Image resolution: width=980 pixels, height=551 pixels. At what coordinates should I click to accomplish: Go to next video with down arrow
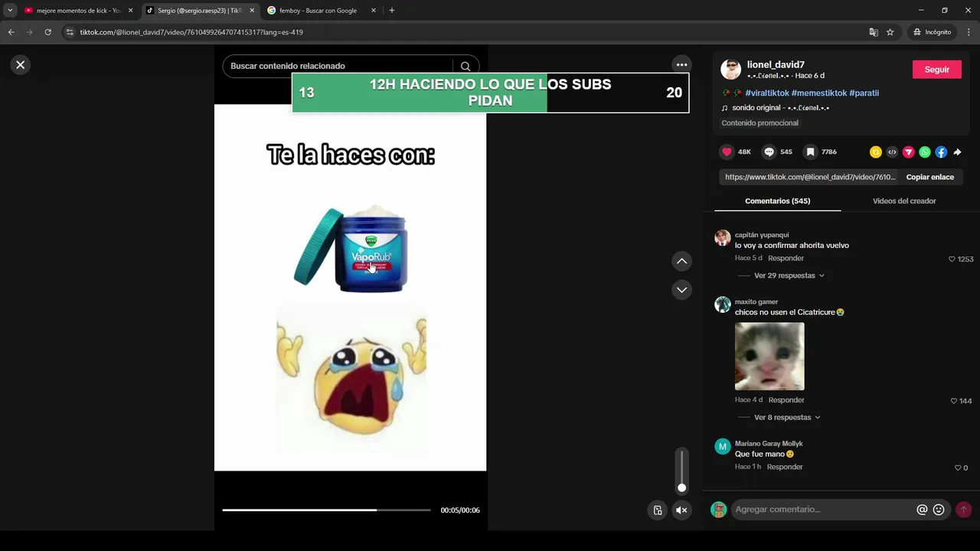click(681, 290)
